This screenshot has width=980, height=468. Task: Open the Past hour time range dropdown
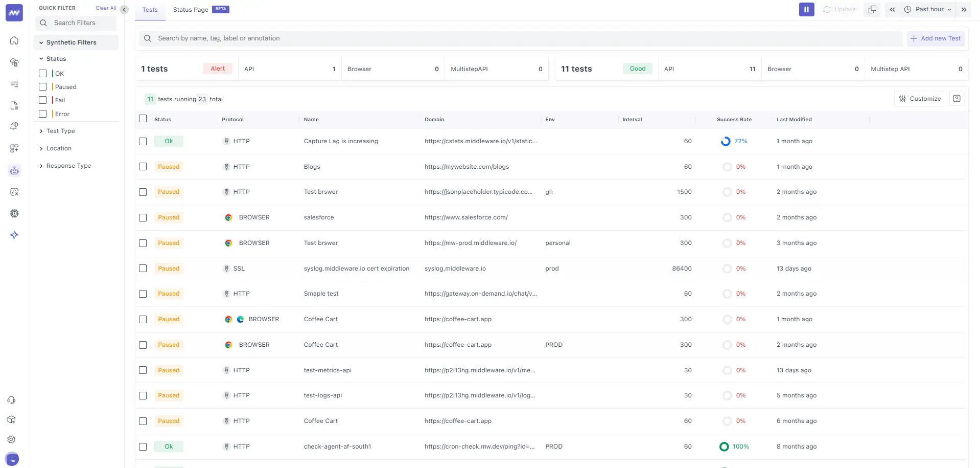927,9
